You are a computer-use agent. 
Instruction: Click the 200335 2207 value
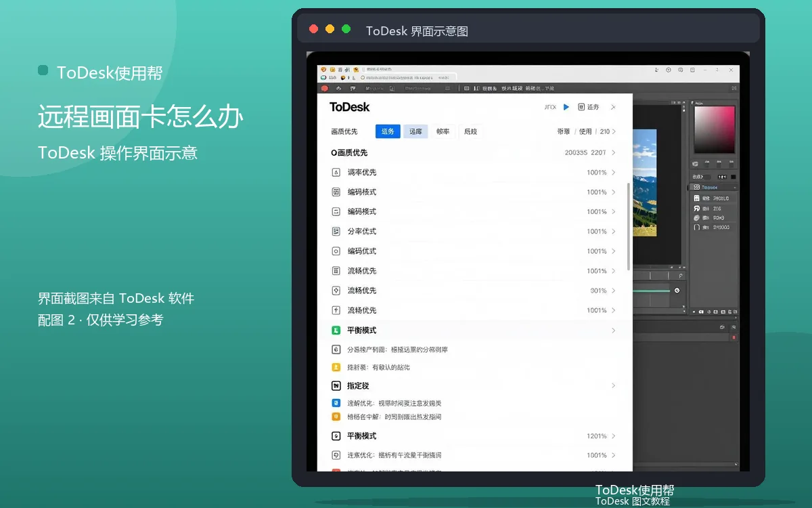pos(585,152)
